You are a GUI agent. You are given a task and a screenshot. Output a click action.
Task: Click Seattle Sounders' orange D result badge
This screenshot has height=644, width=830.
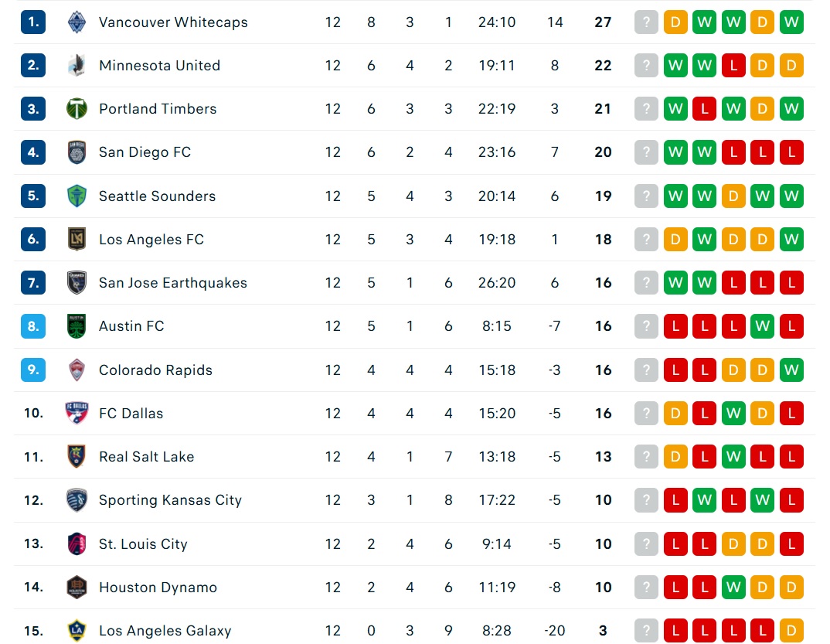[733, 196]
